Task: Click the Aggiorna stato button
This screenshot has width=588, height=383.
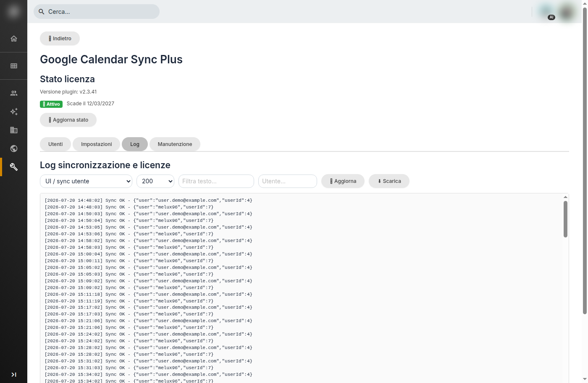Action: coord(68,120)
